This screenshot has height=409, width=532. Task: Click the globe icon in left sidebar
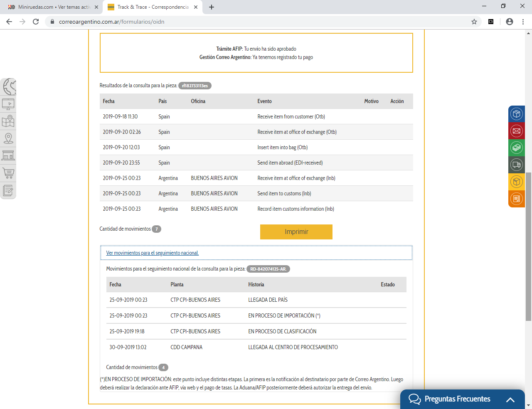pos(9,87)
